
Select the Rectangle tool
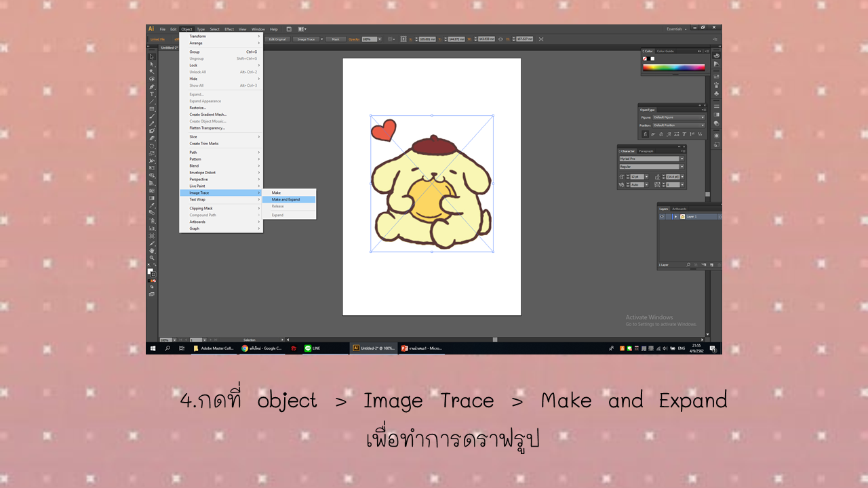click(152, 108)
